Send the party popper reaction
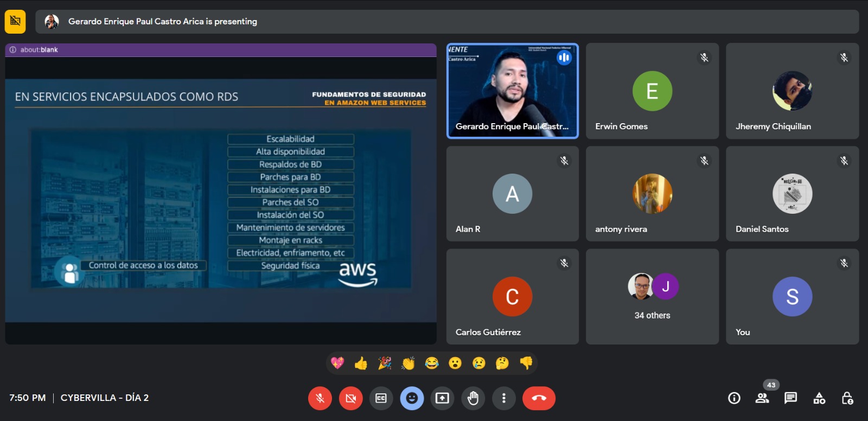Viewport: 868px width, 421px height. pos(385,363)
